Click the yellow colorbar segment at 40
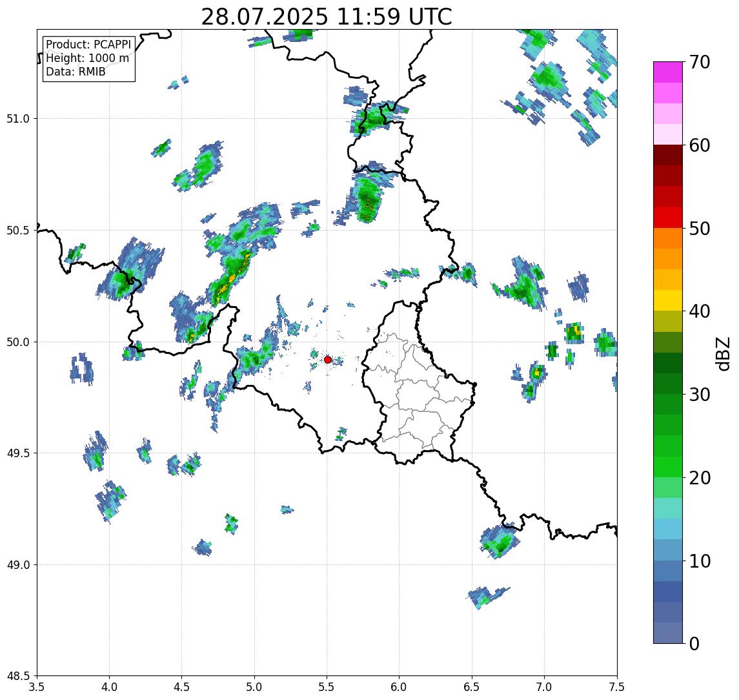Viewport: 739px width, 700px height. tap(668, 300)
